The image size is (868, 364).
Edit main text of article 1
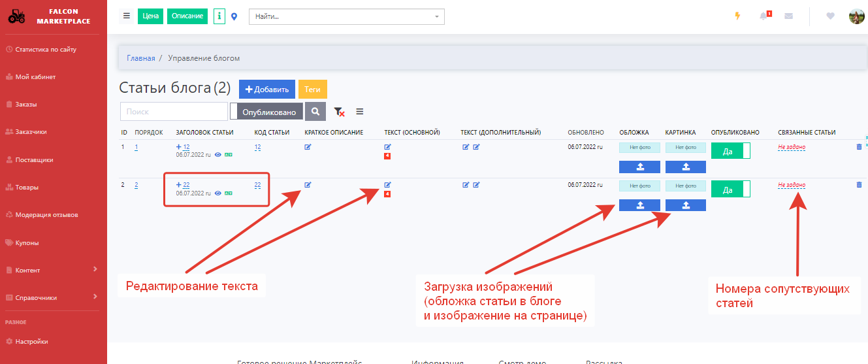(387, 147)
